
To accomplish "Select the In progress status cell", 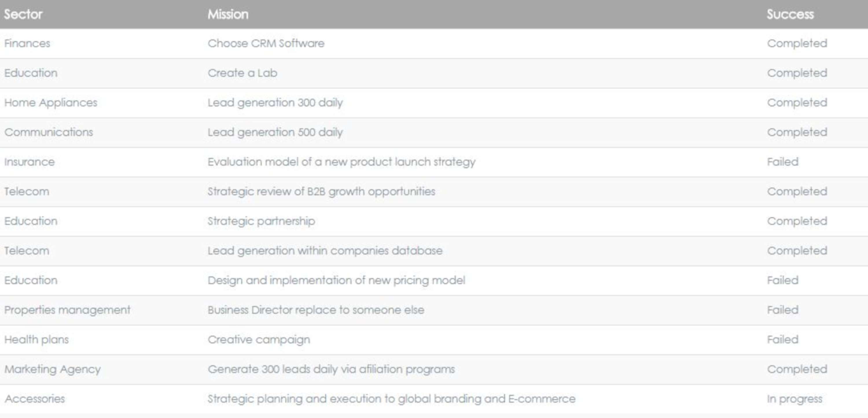I will point(795,399).
